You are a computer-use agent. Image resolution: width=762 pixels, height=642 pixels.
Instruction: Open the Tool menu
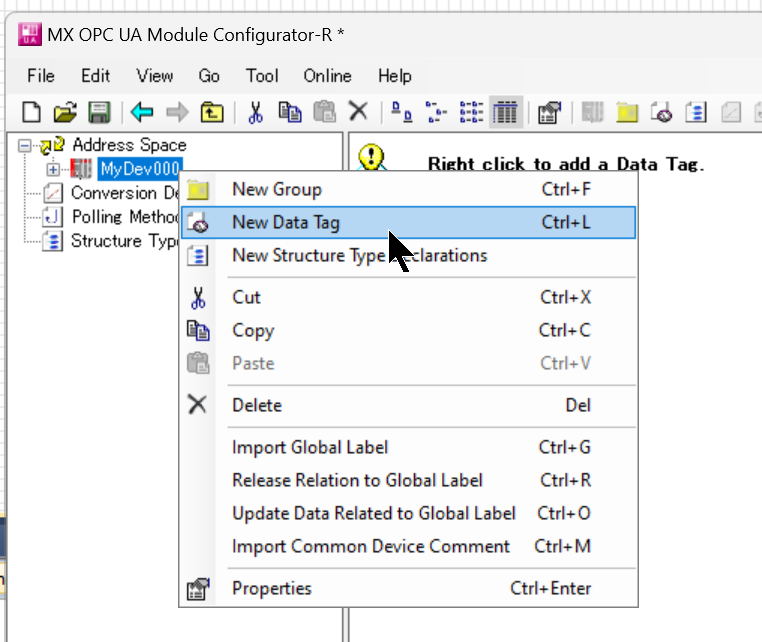(x=262, y=76)
